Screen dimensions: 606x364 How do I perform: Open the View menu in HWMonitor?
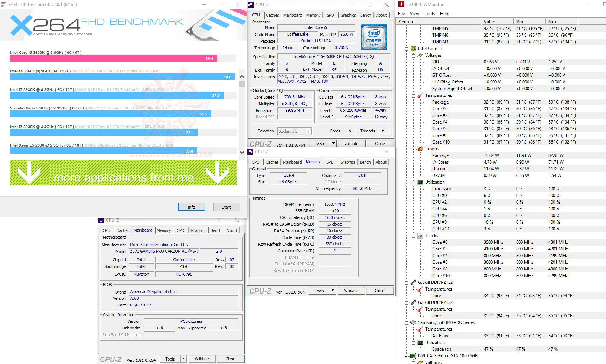[x=414, y=14]
